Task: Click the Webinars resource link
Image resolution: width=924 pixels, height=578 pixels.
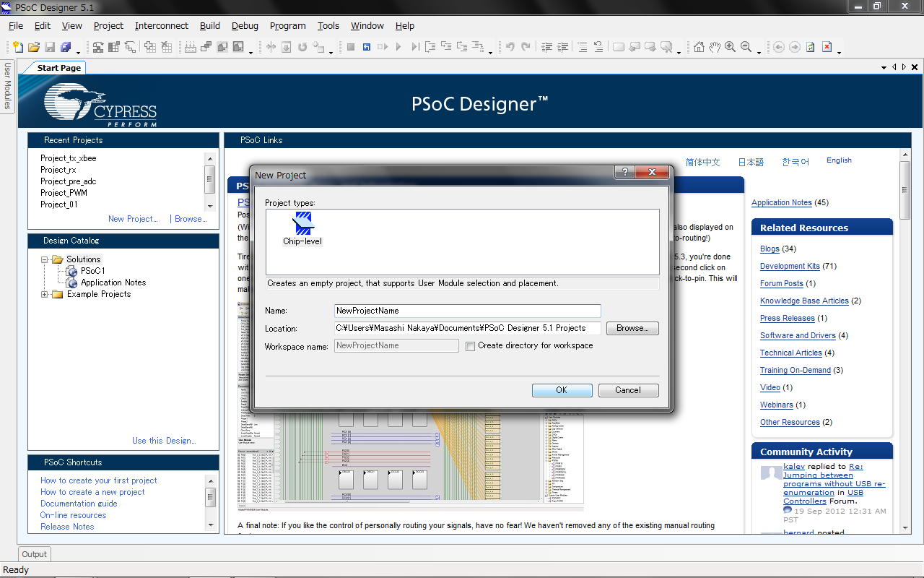Action: (777, 405)
